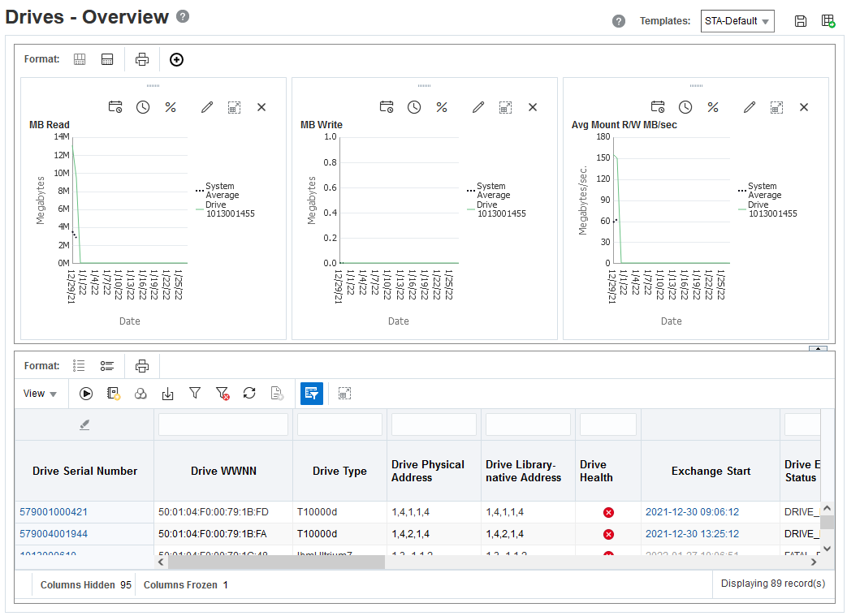Click right arrow on horizontal scrollbar

[x=814, y=562]
